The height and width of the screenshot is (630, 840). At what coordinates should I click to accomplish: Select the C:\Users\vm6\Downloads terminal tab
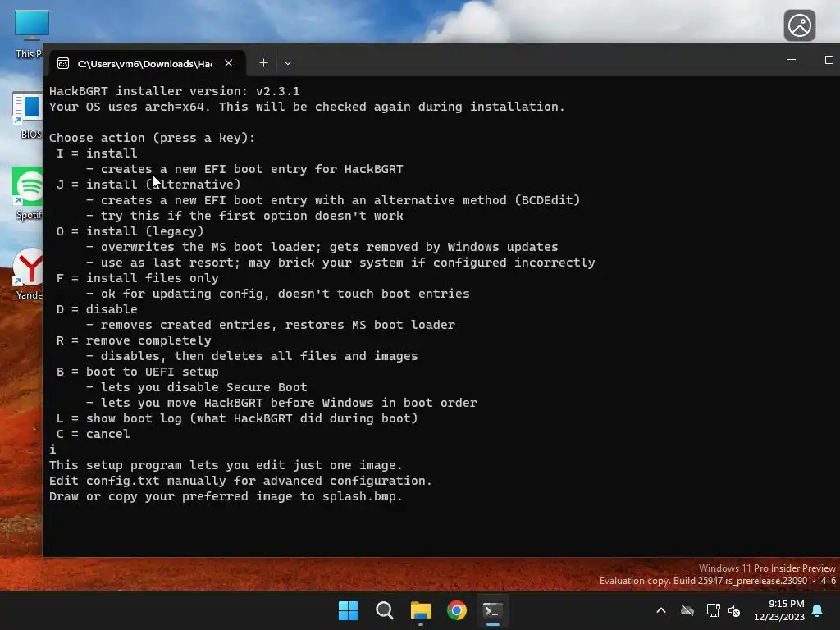tap(148, 63)
